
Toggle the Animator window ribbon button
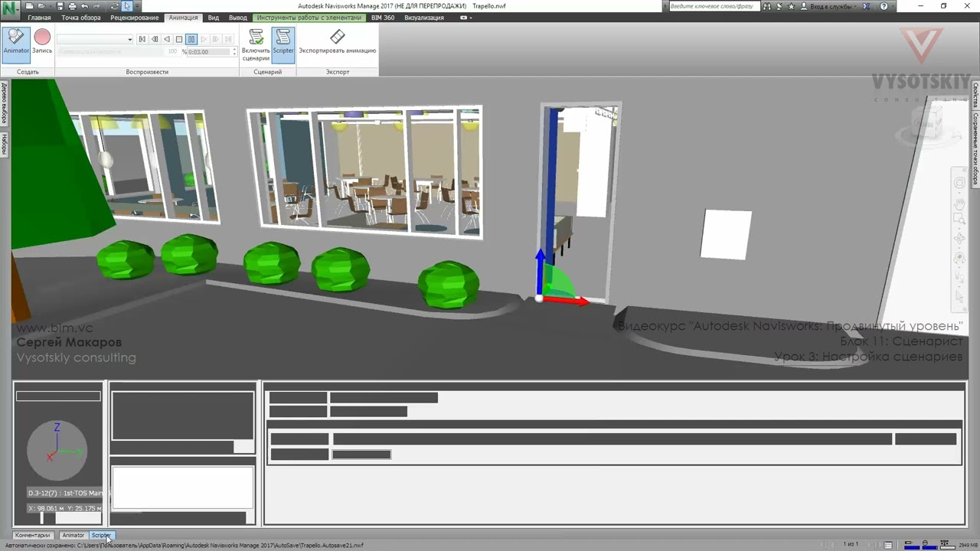[16, 44]
